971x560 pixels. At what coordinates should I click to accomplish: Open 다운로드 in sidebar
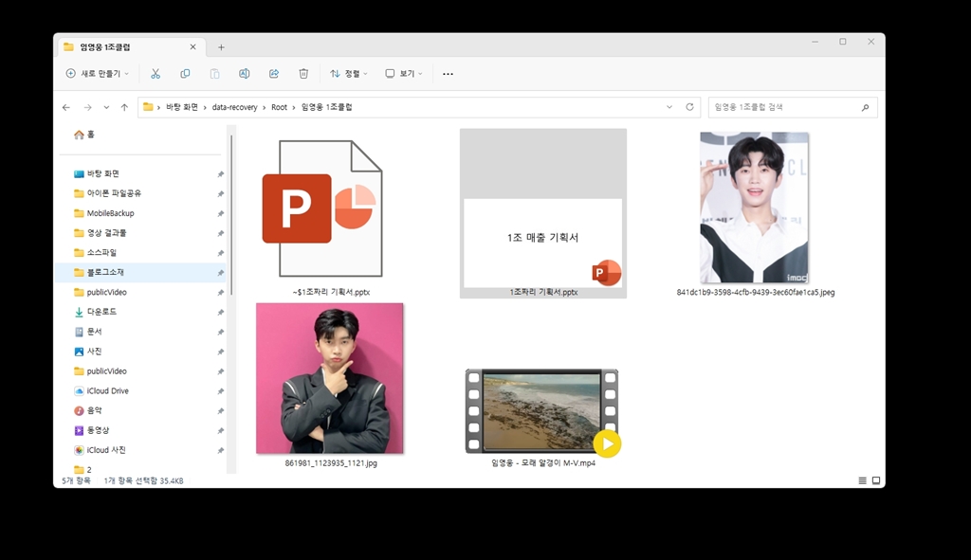(96, 312)
